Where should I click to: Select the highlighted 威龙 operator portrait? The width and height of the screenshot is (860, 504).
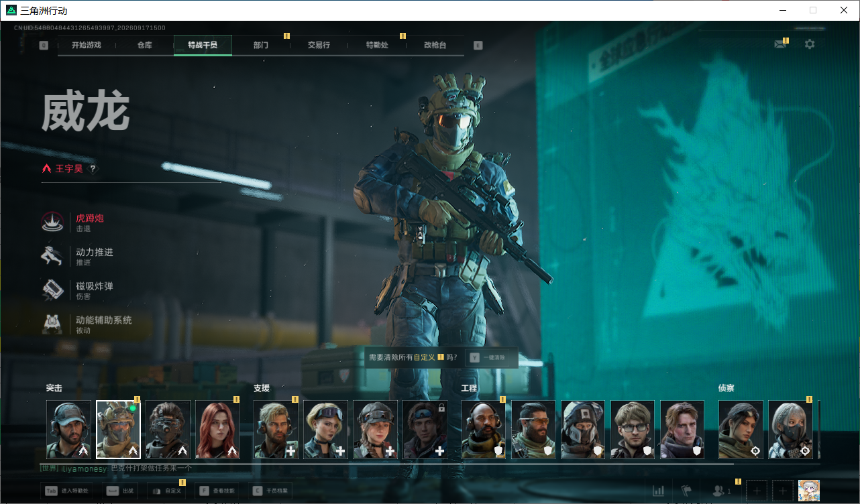[119, 430]
